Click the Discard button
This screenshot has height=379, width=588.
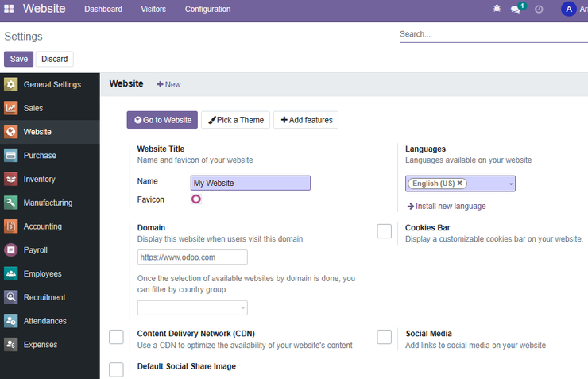tap(55, 59)
